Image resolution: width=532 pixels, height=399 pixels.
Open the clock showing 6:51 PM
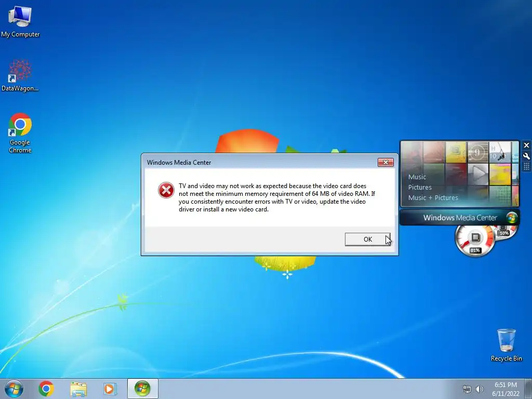[x=506, y=389]
